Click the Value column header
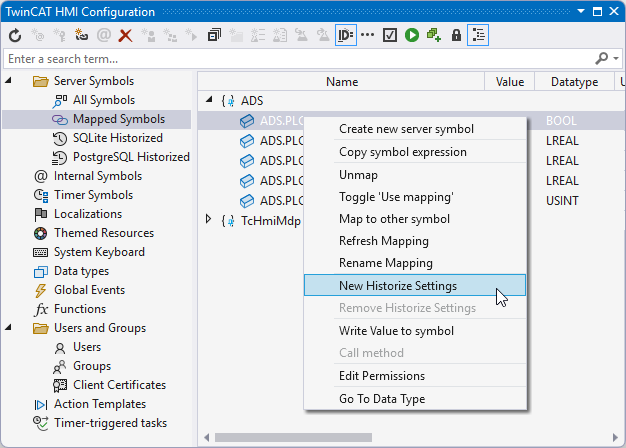 pyautogui.click(x=509, y=82)
